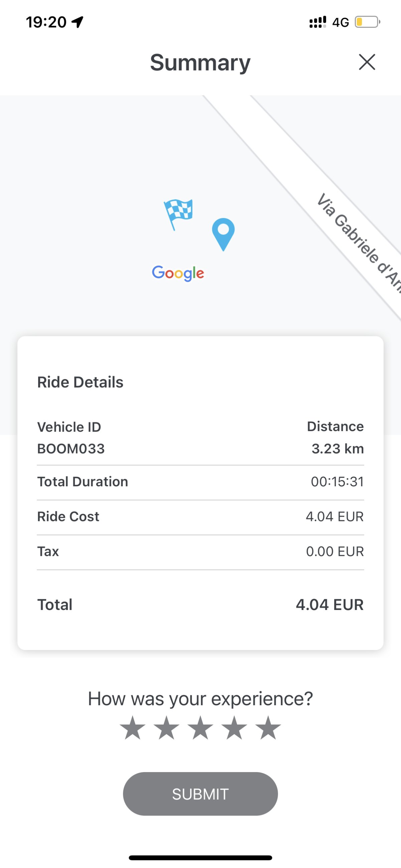Select the BOOM033 vehicle ID text
This screenshot has width=401, height=868.
click(71, 449)
